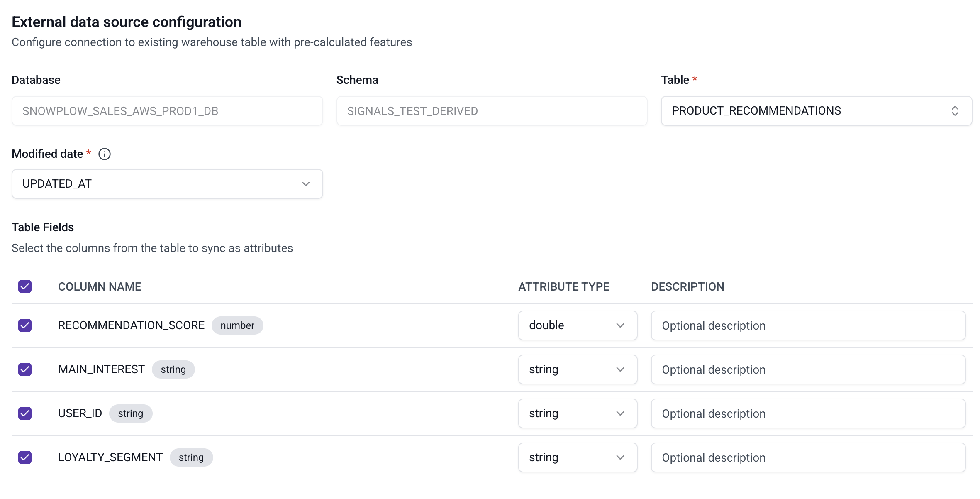Click the DESCRIPTION header
The width and height of the screenshot is (980, 499).
tap(687, 286)
